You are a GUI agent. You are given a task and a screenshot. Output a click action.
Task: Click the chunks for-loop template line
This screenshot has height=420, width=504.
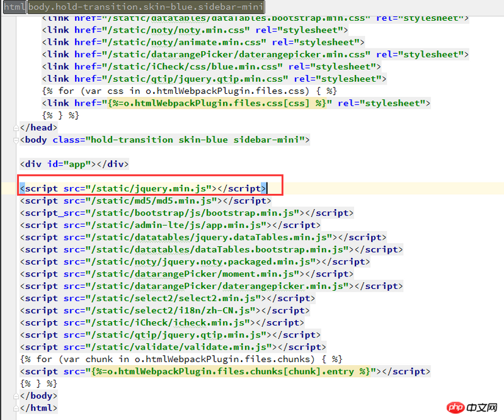pyautogui.click(x=181, y=360)
